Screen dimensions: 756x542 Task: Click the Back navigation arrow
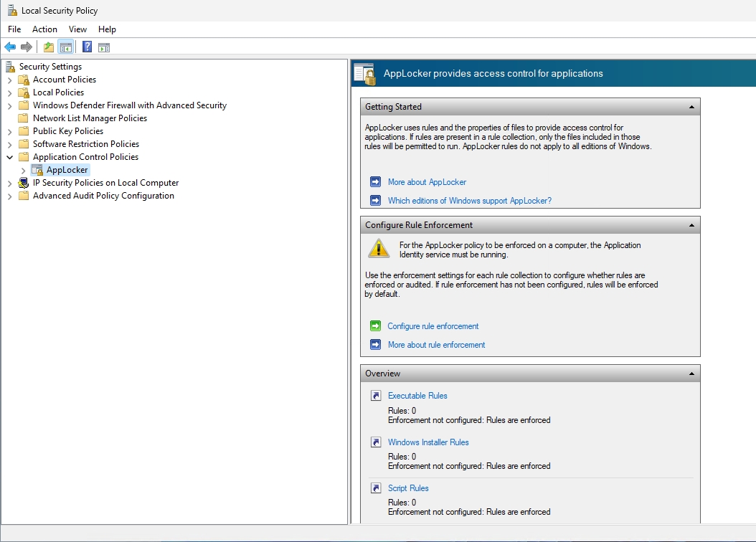click(x=10, y=47)
